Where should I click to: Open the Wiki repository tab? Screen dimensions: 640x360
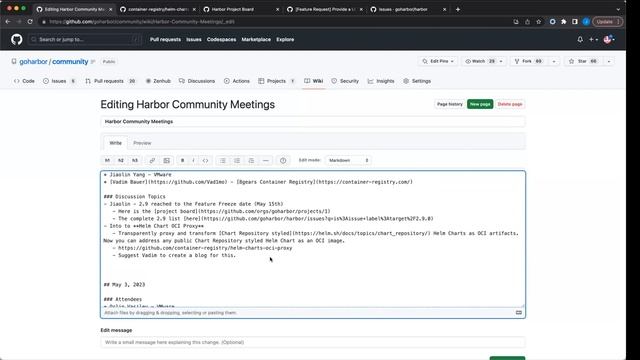[313, 81]
